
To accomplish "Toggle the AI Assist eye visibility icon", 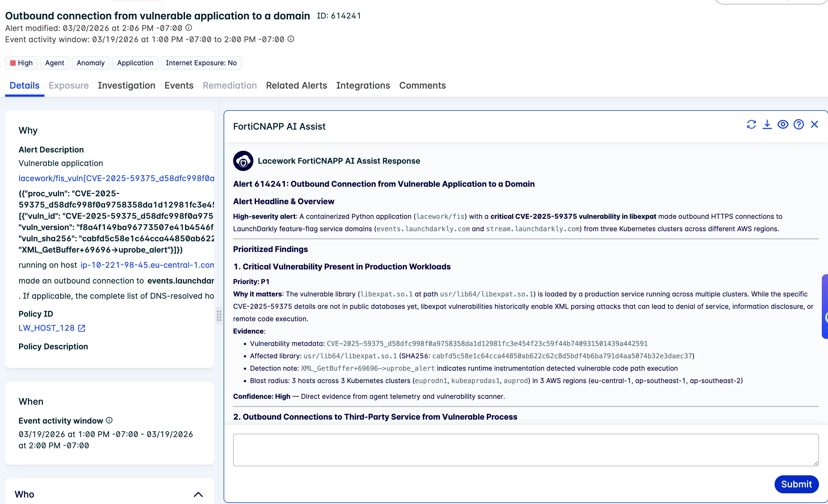I will pos(783,125).
